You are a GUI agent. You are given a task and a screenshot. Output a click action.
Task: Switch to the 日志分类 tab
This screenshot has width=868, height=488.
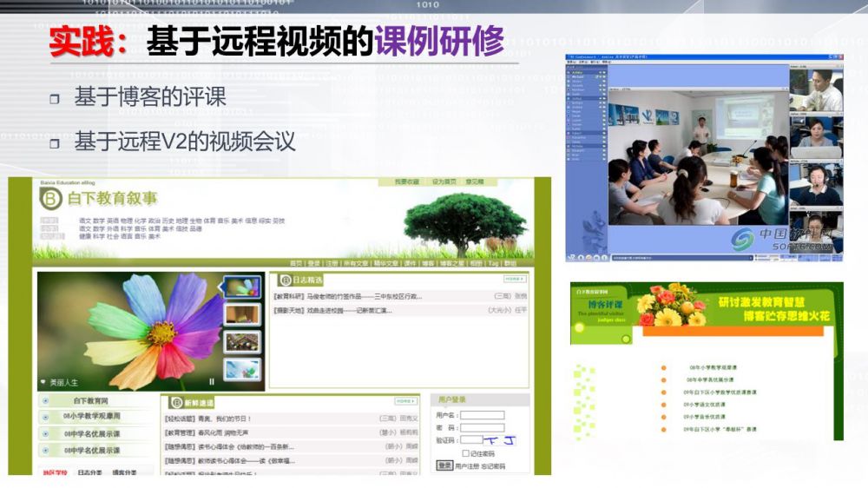tap(89, 472)
